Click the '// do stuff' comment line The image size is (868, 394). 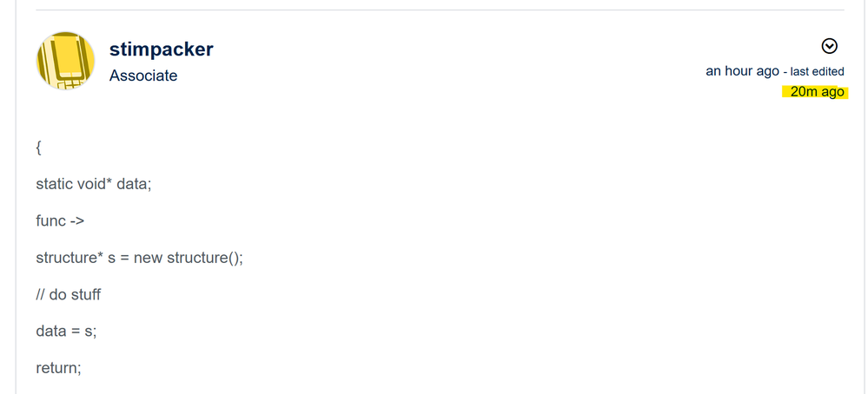(x=68, y=294)
